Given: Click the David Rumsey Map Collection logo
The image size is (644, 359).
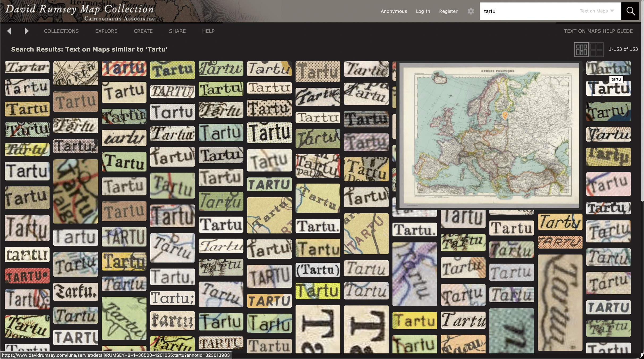Looking at the screenshot, I should [80, 11].
